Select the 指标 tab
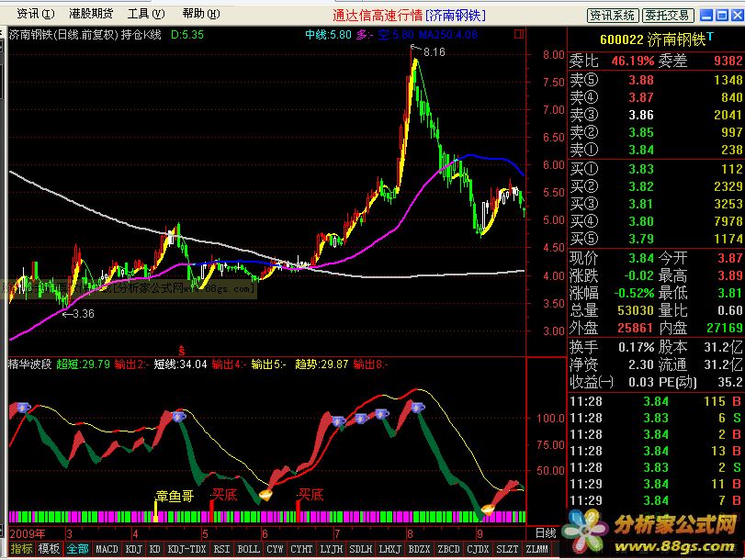 [21, 549]
